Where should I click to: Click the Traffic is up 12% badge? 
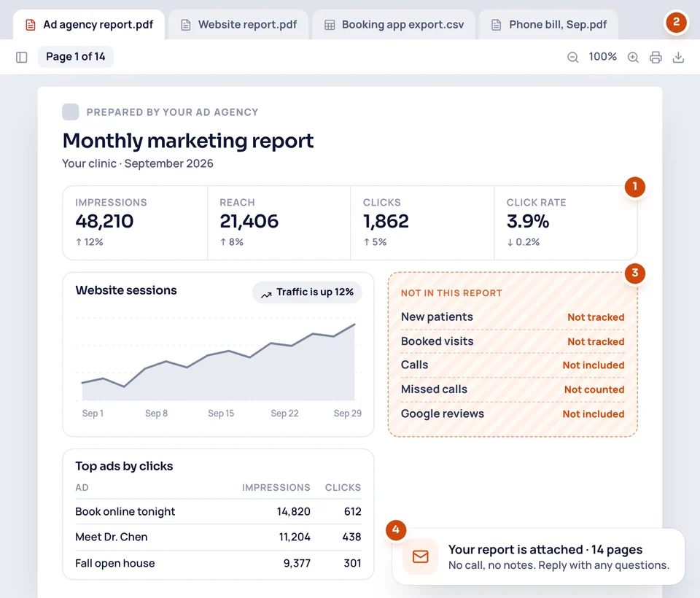click(307, 292)
